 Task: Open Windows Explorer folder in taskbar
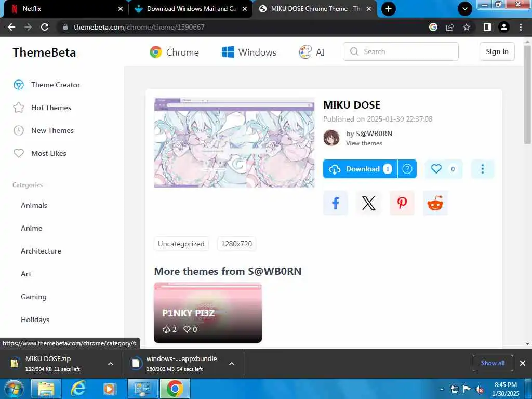46,389
